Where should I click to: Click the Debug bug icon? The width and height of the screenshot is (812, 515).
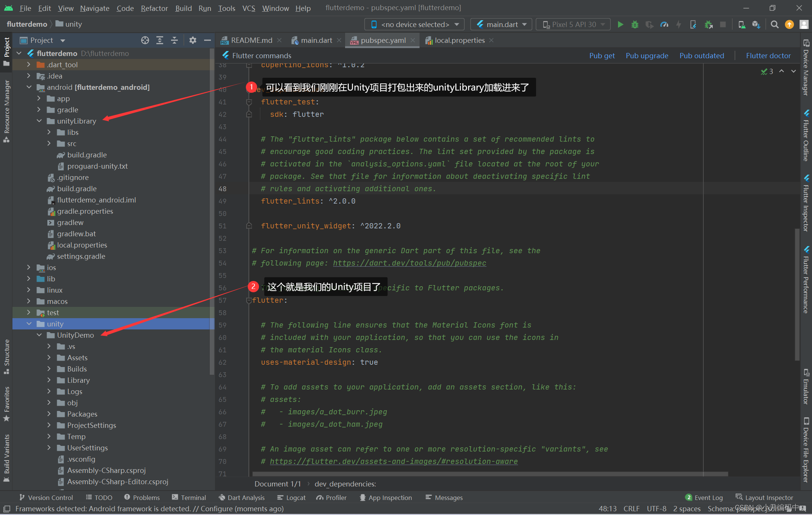point(635,24)
